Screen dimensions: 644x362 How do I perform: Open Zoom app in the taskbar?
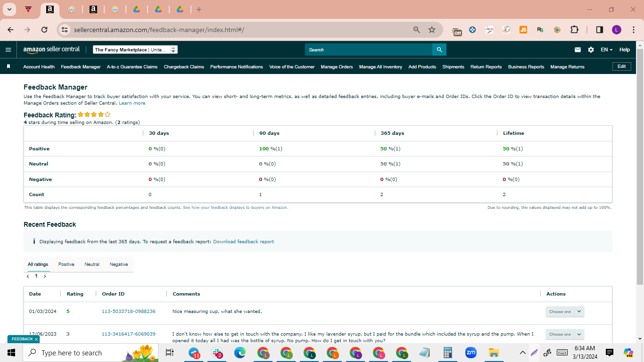tap(471, 353)
